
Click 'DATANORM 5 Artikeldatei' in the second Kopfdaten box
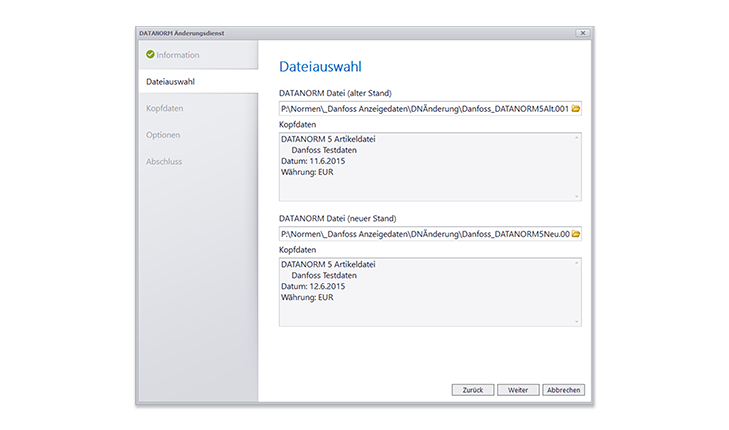point(328,264)
